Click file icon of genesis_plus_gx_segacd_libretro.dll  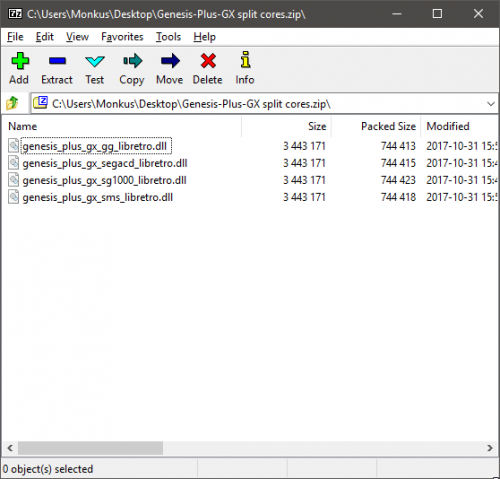coord(14,163)
